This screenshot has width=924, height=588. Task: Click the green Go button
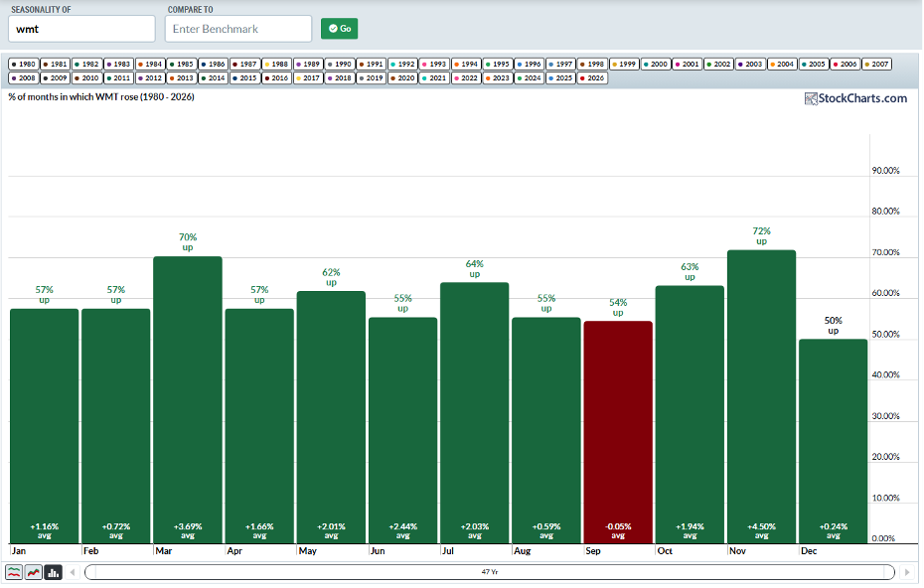340,28
